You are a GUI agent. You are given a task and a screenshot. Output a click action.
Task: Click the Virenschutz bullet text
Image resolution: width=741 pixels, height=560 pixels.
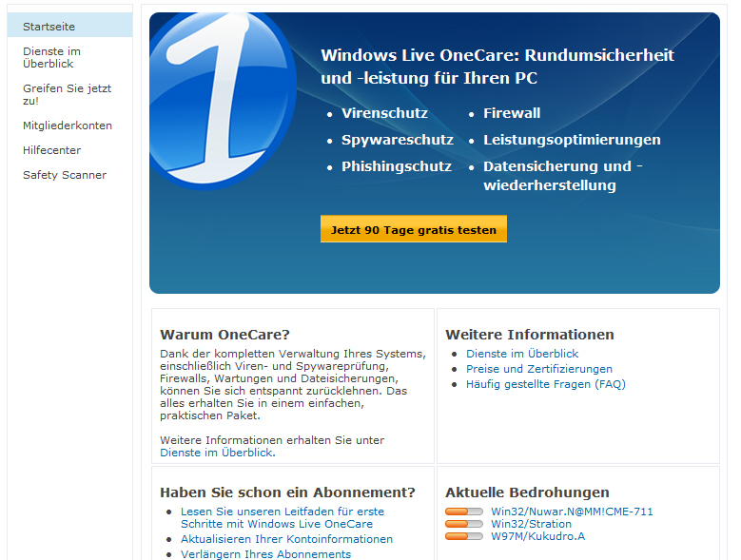[x=384, y=113]
